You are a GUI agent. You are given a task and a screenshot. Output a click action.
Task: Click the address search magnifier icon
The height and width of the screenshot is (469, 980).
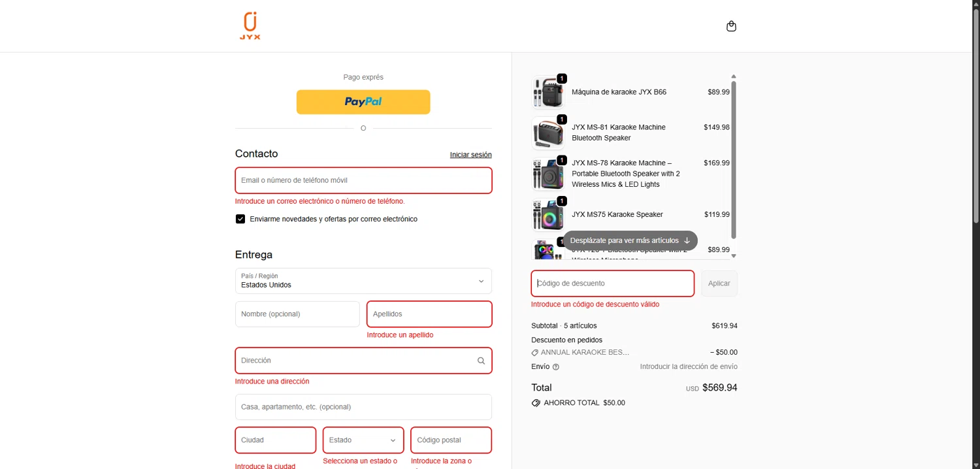click(481, 361)
